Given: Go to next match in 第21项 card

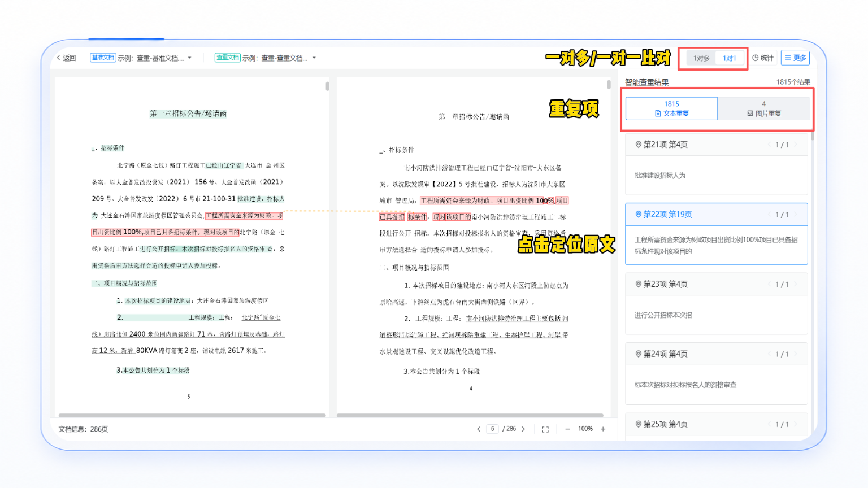Looking at the screenshot, I should click(x=796, y=145).
